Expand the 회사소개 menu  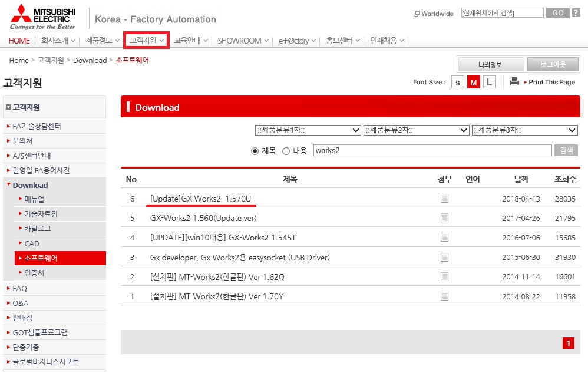pos(58,41)
